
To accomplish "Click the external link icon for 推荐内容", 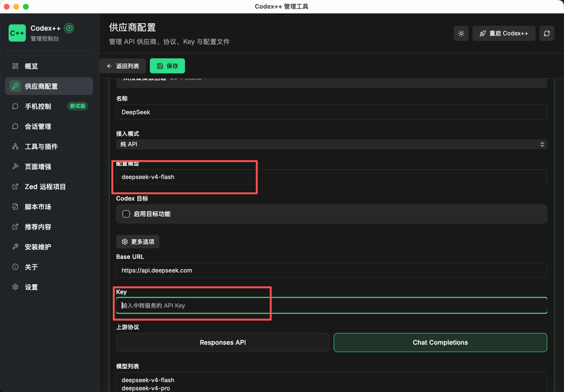I will (x=15, y=227).
